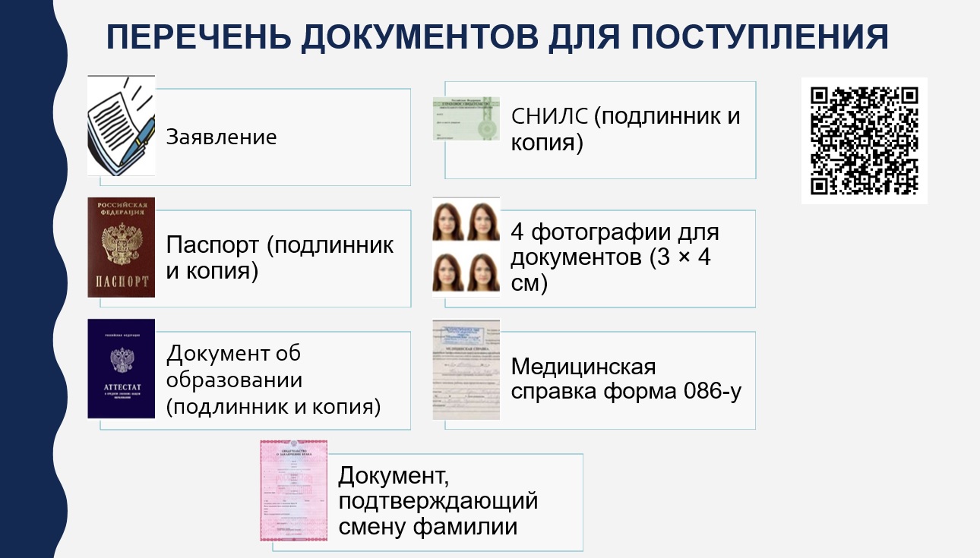
Task: Select the "Заявление" text label
Action: pos(221,137)
